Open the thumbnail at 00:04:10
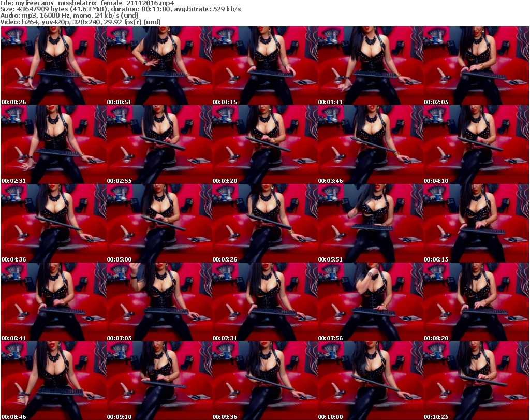 [476, 144]
